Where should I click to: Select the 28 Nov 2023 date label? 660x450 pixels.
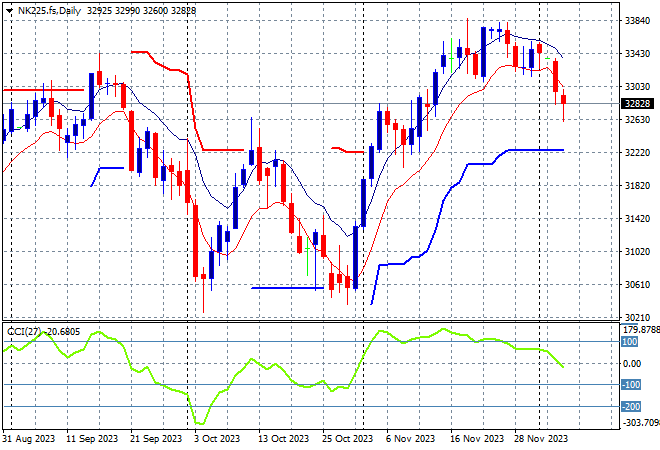point(543,439)
